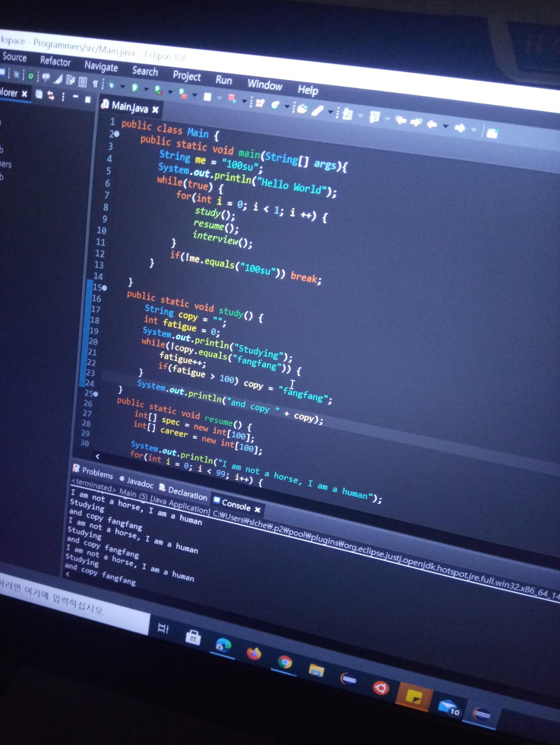The image size is (560, 745).
Task: Click the Open Type icon
Action: coord(302,109)
